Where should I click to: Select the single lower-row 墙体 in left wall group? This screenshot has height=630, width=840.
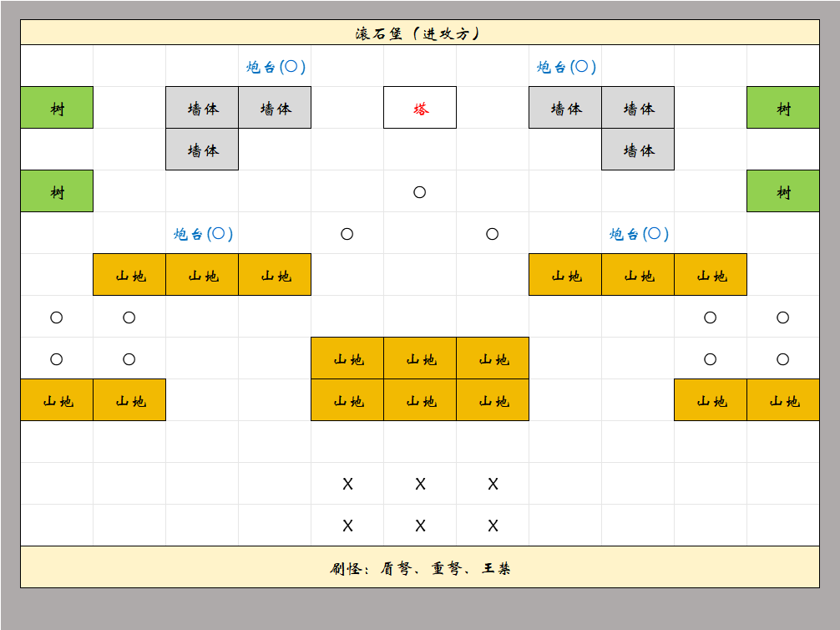(202, 149)
